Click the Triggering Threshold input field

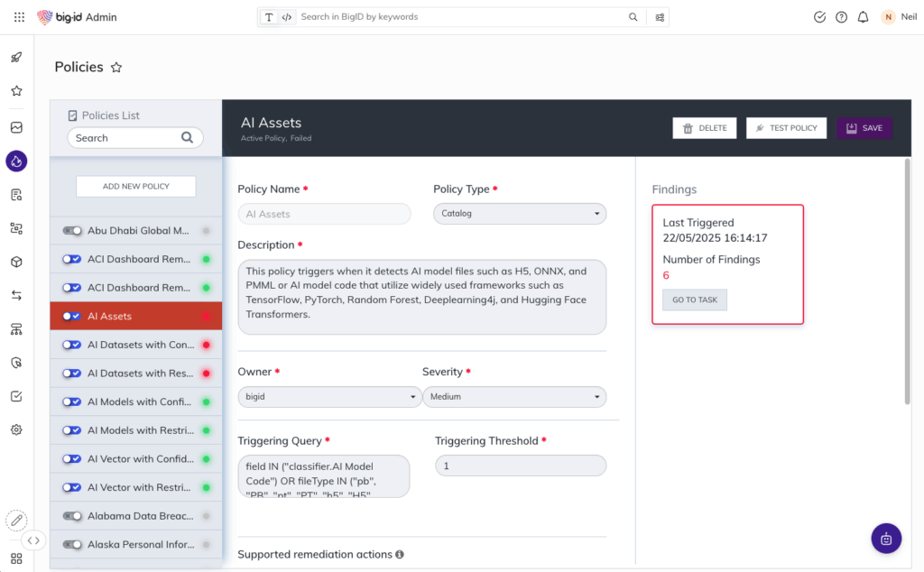pos(520,466)
